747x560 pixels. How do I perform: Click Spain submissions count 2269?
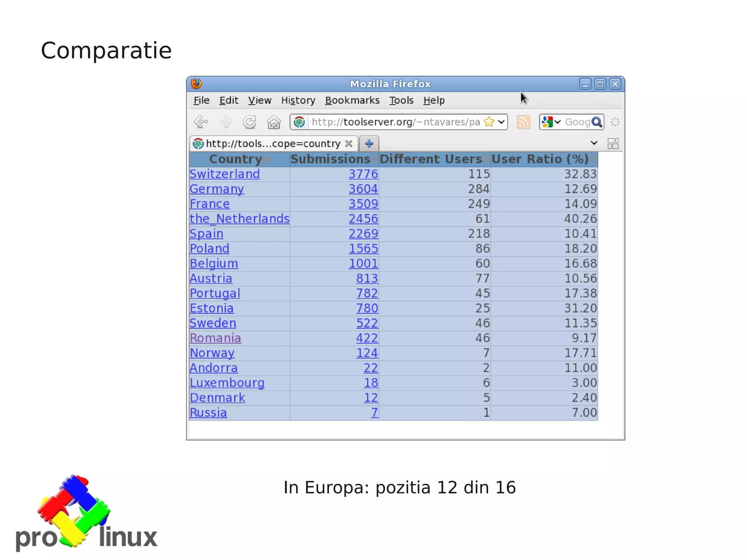(x=363, y=234)
